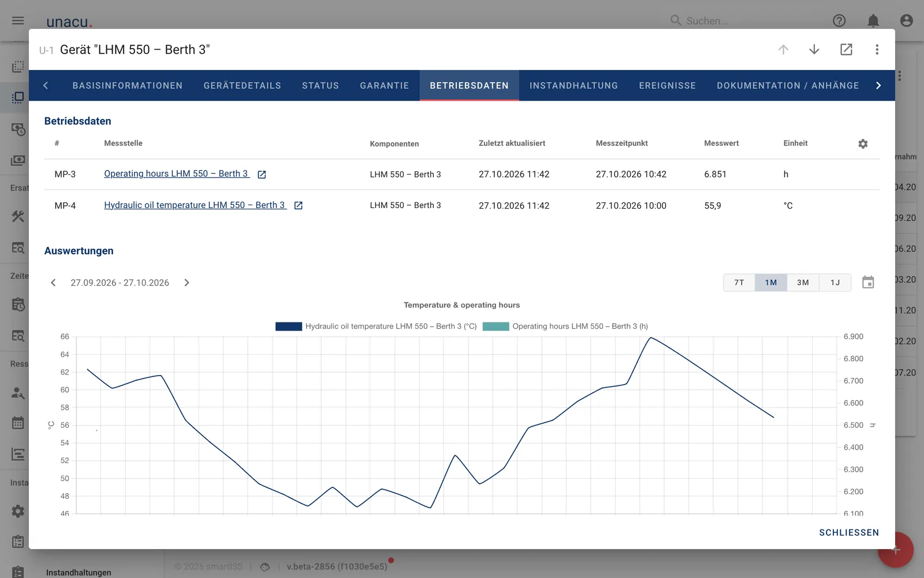Open the notifications bell
Image resolution: width=924 pixels, height=578 pixels.
tap(873, 21)
